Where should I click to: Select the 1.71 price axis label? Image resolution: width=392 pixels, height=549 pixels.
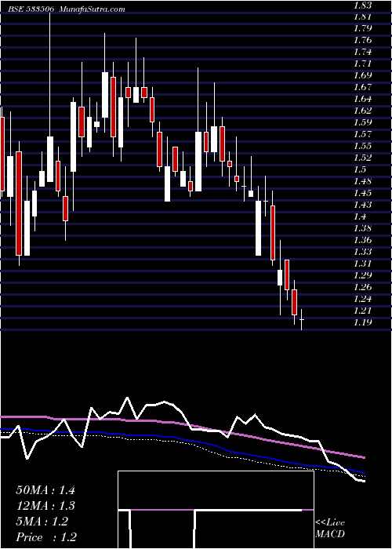click(x=362, y=64)
